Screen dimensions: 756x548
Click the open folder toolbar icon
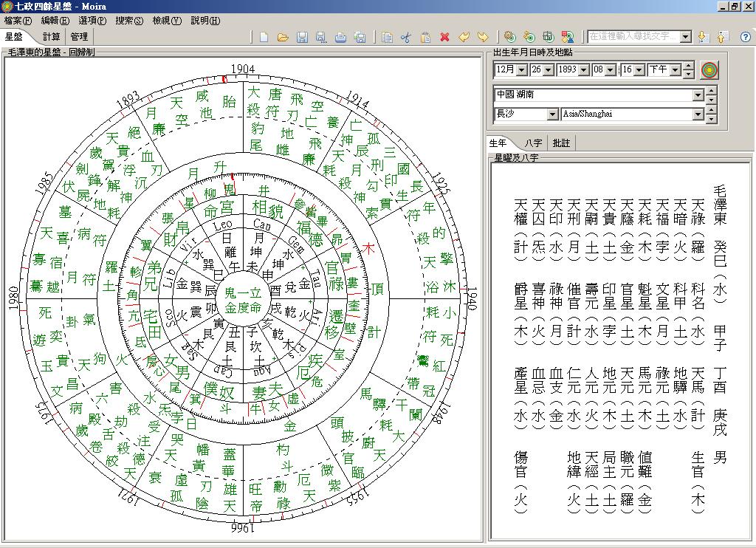point(282,37)
